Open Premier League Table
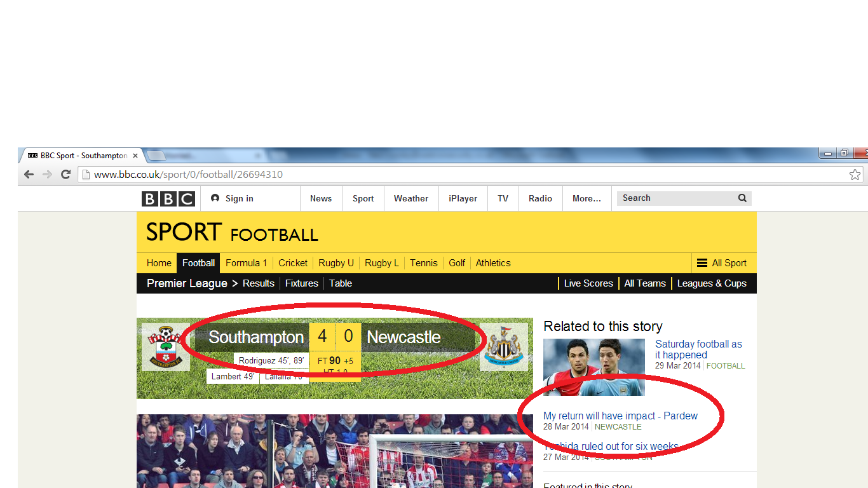Viewport: 868px width, 488px height. pyautogui.click(x=341, y=283)
